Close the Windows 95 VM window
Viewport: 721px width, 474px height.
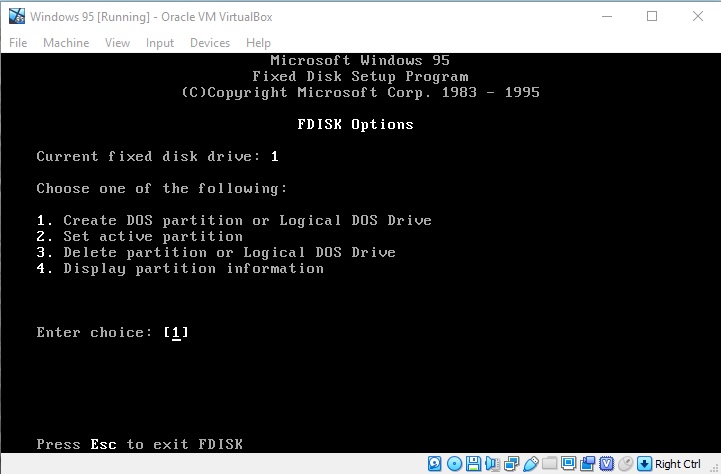(698, 17)
